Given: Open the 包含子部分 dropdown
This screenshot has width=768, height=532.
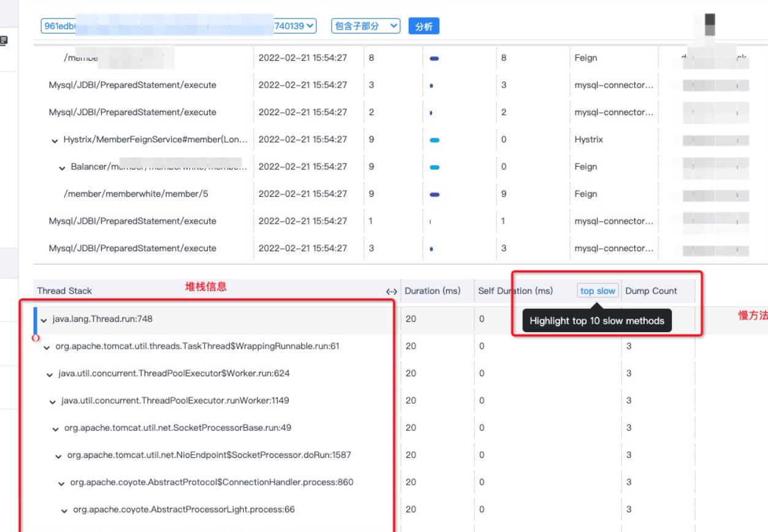Looking at the screenshot, I should pos(365,26).
